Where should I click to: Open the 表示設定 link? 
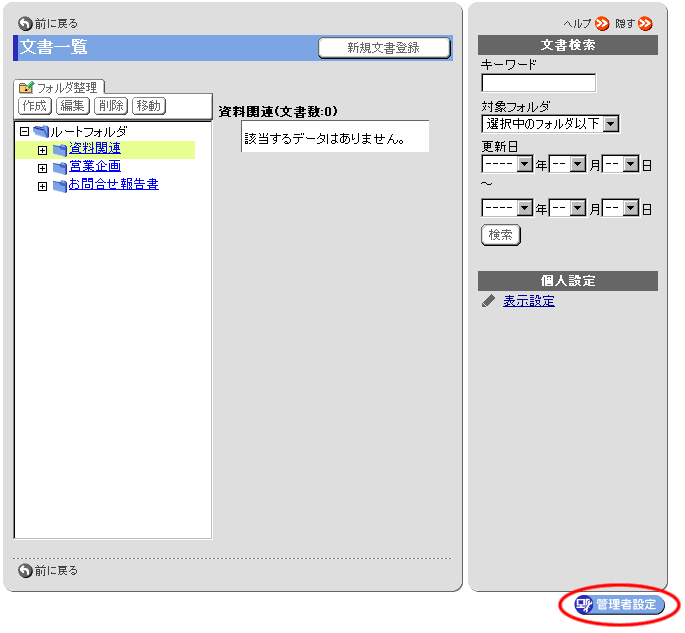[x=529, y=301]
